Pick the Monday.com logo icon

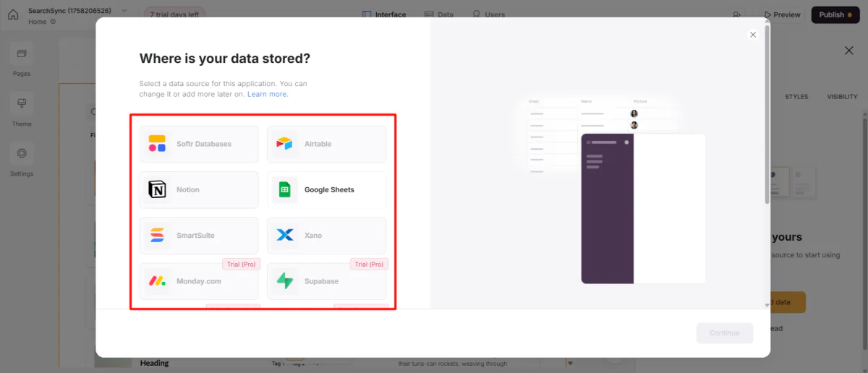[157, 281]
